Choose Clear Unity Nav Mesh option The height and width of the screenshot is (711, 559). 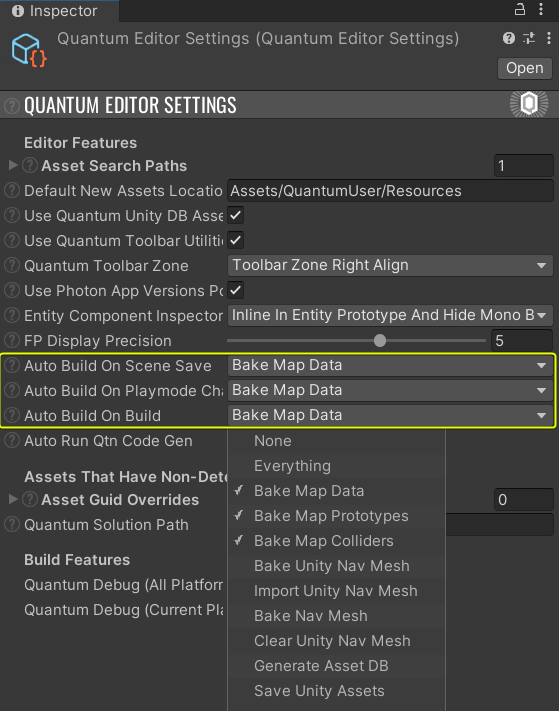[x=336, y=641]
